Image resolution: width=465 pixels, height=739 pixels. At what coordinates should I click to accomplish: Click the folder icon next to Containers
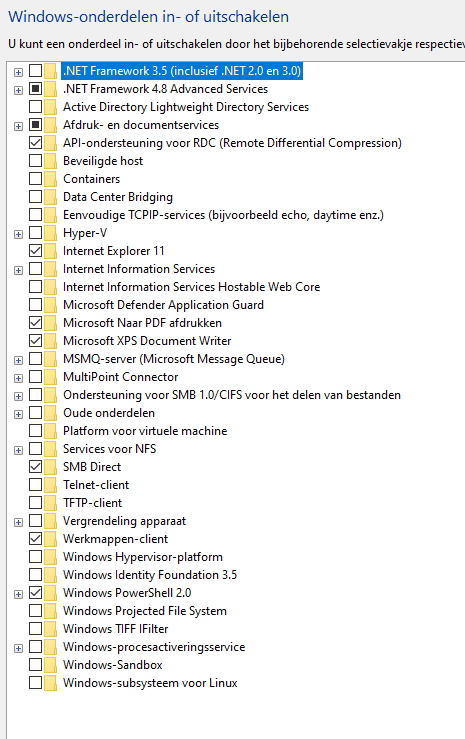[x=50, y=179]
